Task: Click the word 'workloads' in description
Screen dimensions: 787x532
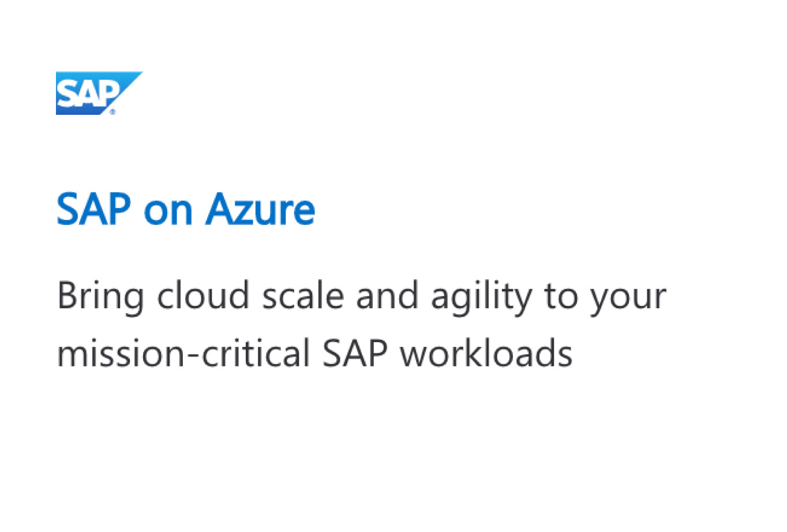Action: click(486, 353)
